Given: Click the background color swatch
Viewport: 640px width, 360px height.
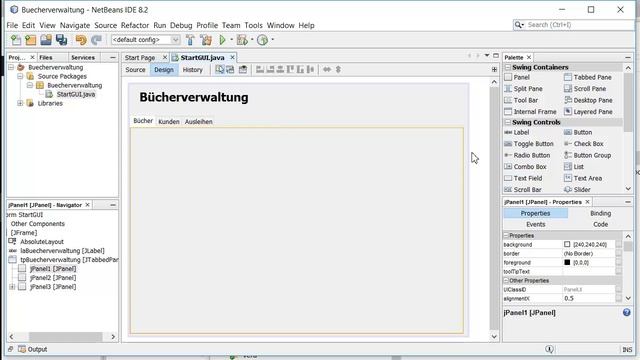Looking at the screenshot, I should [x=567, y=244].
